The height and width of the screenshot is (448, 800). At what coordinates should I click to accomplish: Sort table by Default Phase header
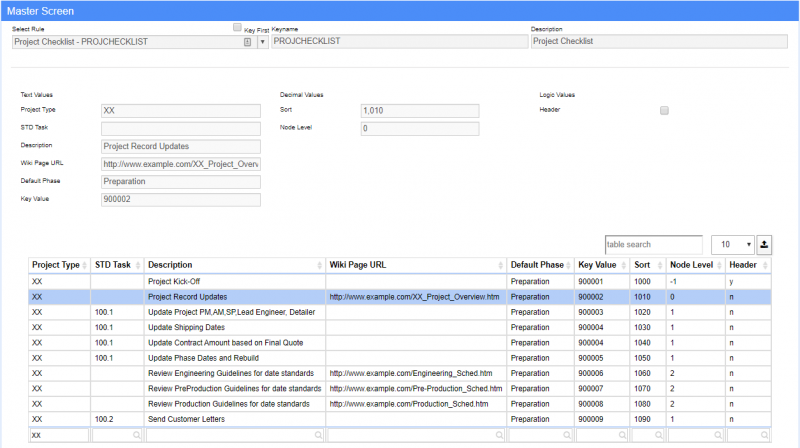point(535,265)
